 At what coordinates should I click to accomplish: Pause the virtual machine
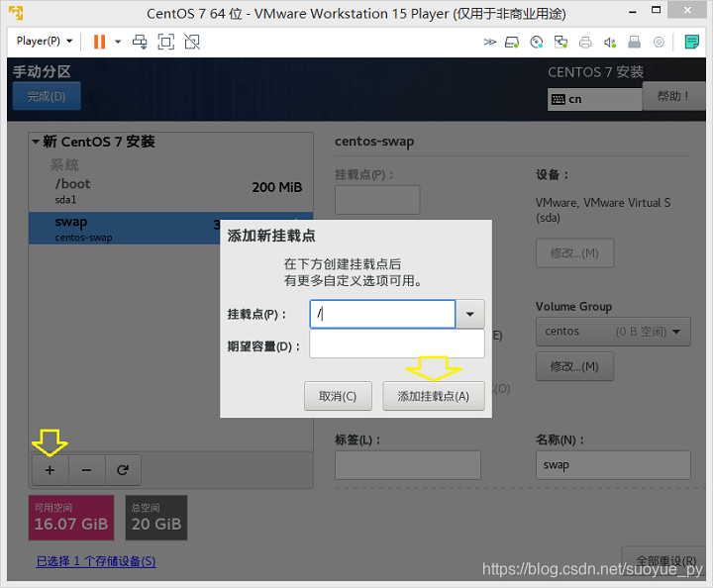[99, 42]
